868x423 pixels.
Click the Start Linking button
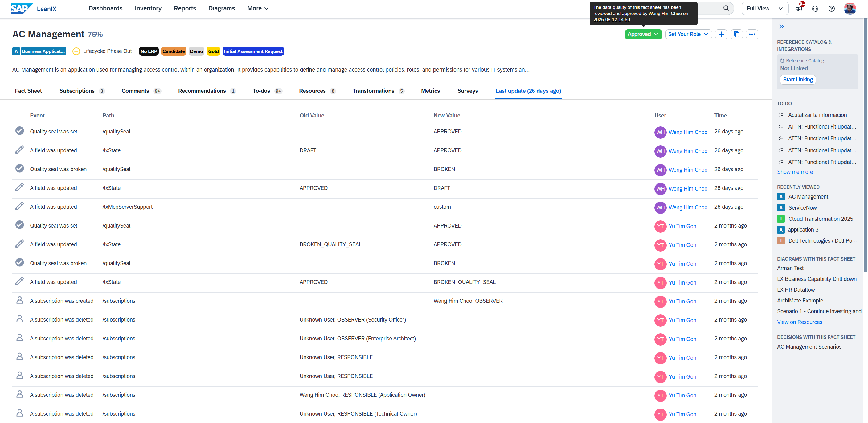point(798,80)
